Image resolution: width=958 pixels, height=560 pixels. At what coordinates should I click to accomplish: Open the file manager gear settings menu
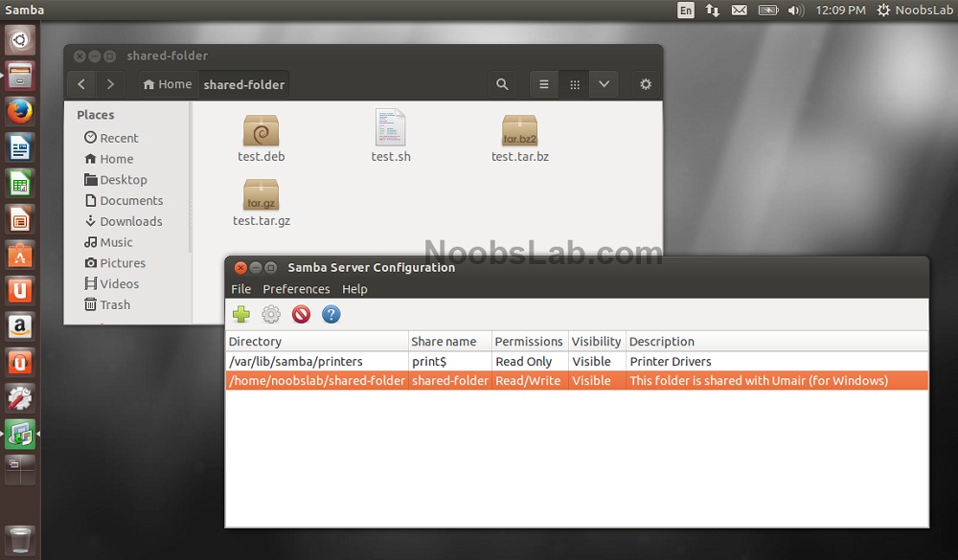pyautogui.click(x=646, y=84)
